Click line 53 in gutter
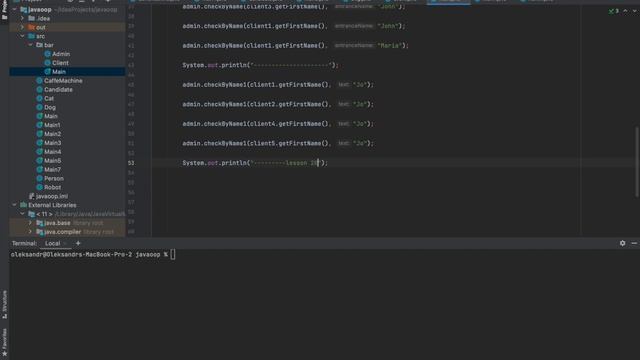640x360 pixels. pos(131,163)
